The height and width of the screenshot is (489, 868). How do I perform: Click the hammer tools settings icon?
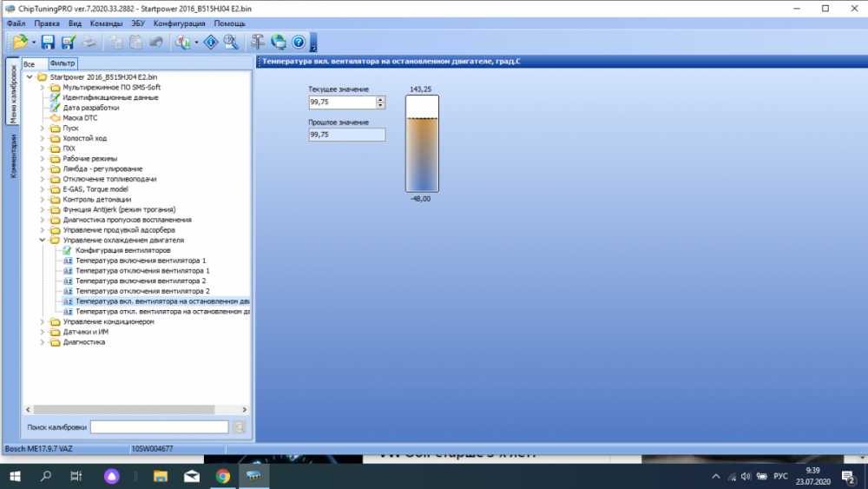258,42
